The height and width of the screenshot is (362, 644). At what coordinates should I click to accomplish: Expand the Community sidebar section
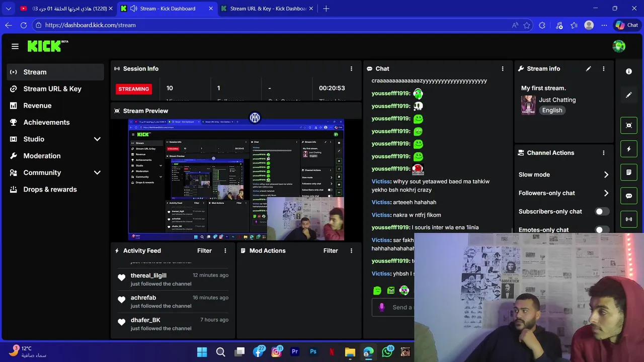(x=97, y=172)
